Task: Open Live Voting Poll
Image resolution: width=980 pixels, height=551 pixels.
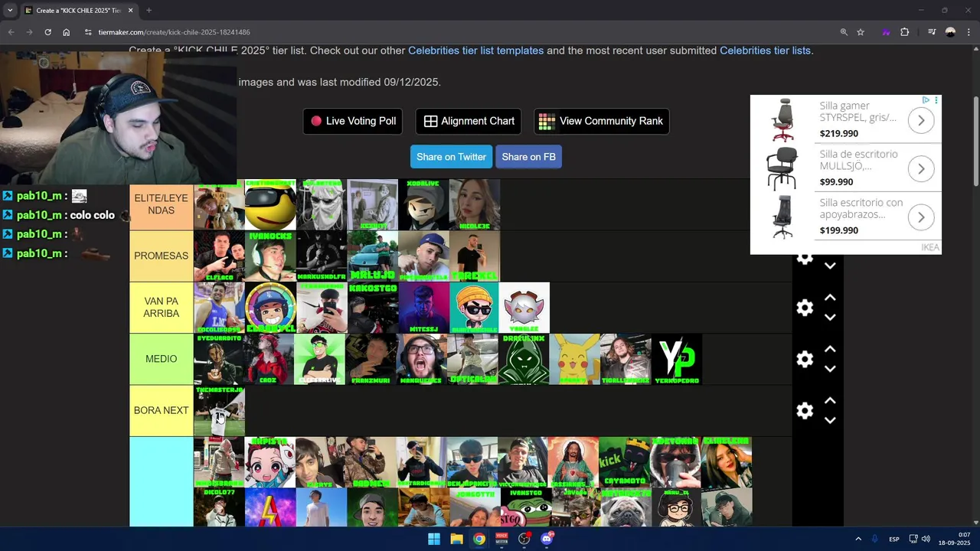Action: click(x=353, y=121)
